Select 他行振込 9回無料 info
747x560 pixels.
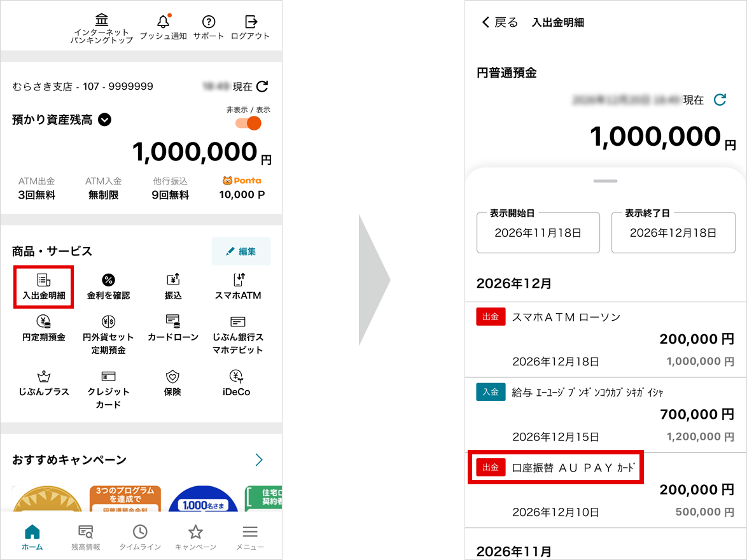click(170, 188)
